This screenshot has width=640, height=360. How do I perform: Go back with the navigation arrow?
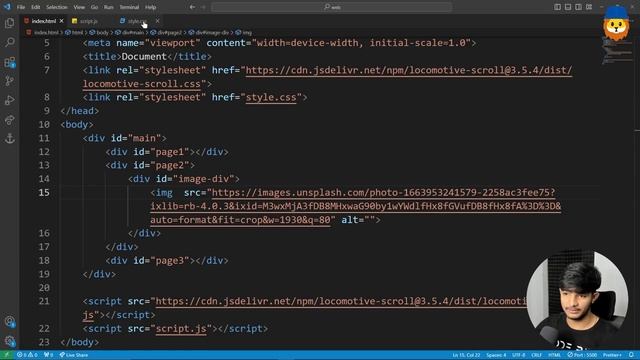click(193, 7)
